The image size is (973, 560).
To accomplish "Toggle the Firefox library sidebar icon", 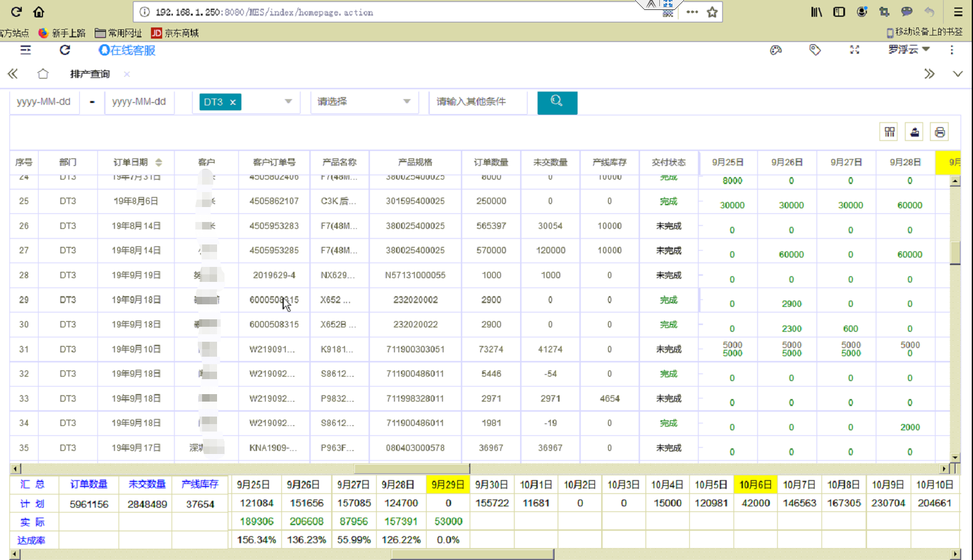I will [x=816, y=11].
